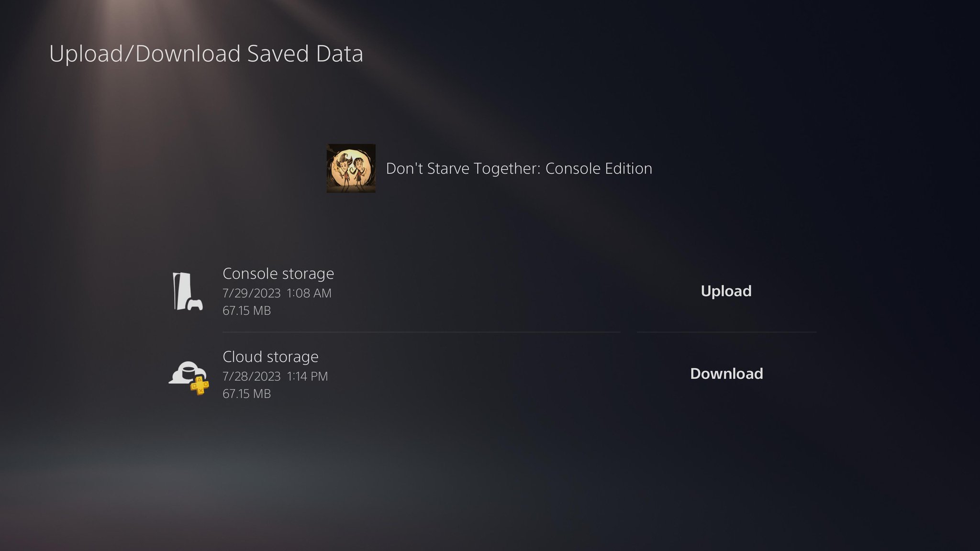Click the Upload/Download Saved Data heading
Viewport: 980px width, 551px height.
(206, 54)
